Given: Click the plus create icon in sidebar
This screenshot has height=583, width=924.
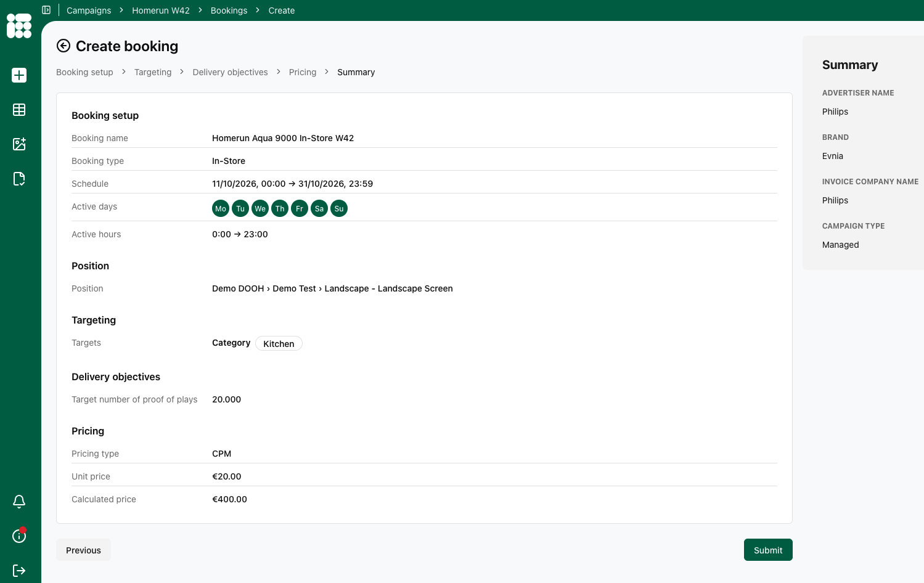Looking at the screenshot, I should [x=19, y=75].
